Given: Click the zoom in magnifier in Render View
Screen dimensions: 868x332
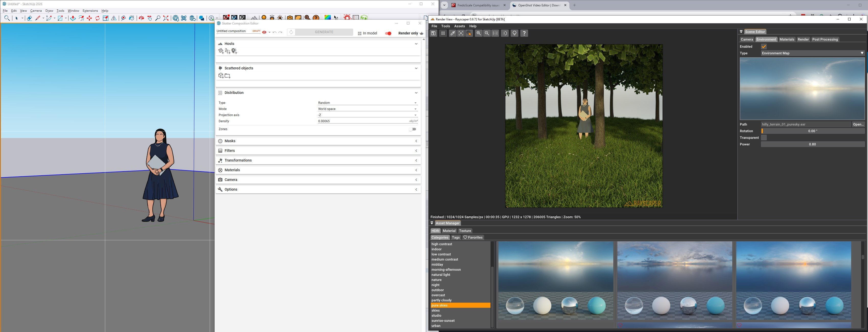Looking at the screenshot, I should pyautogui.click(x=479, y=33).
